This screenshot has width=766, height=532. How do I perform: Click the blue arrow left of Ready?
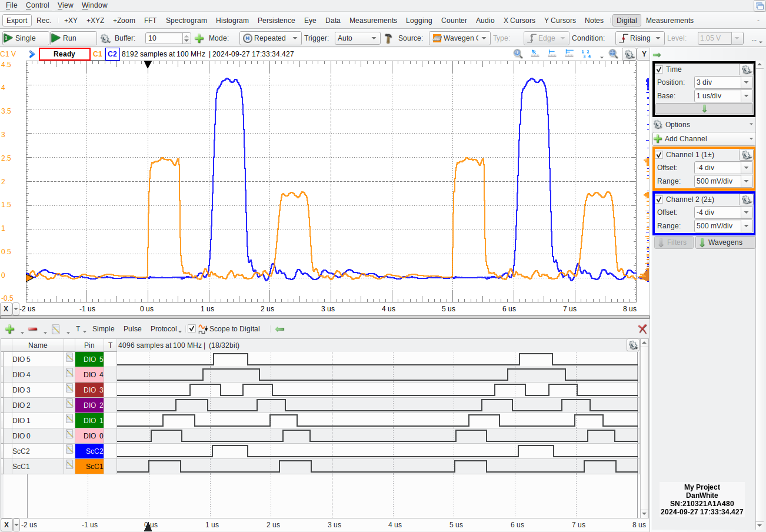pyautogui.click(x=32, y=54)
